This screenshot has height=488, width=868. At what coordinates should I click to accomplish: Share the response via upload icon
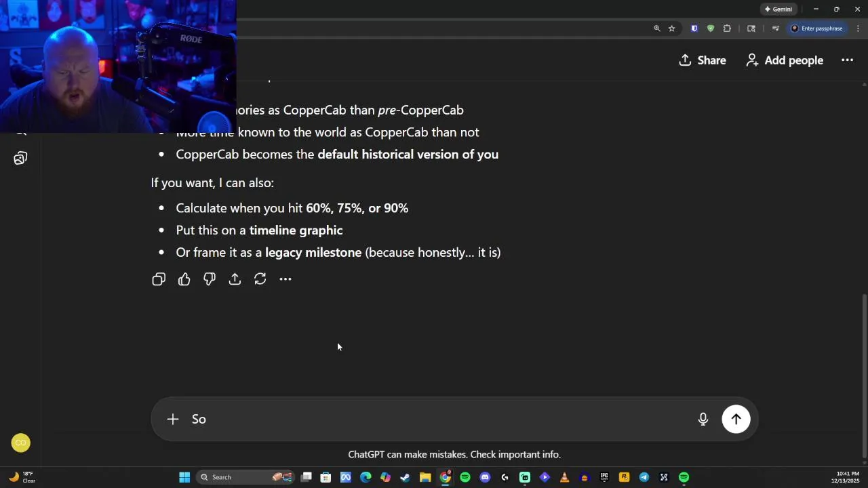pyautogui.click(x=235, y=279)
